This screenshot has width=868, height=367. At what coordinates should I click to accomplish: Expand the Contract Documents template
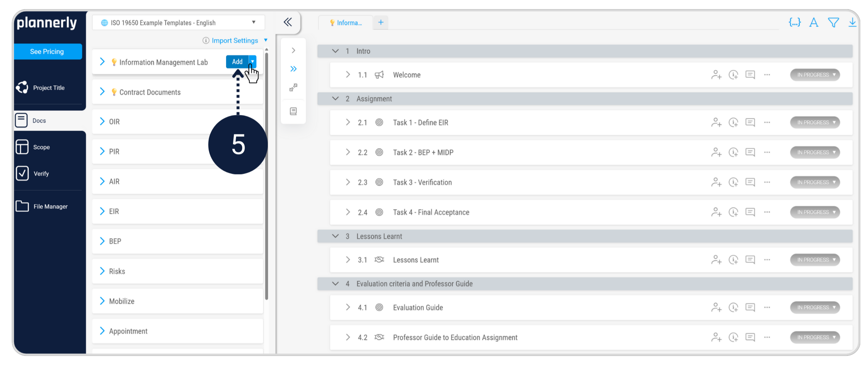[x=102, y=92]
